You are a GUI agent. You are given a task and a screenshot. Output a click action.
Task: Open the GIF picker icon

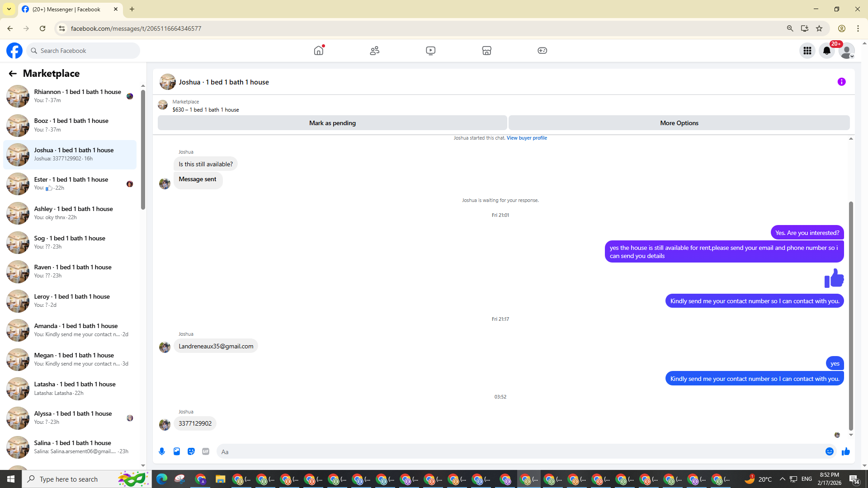(206, 451)
